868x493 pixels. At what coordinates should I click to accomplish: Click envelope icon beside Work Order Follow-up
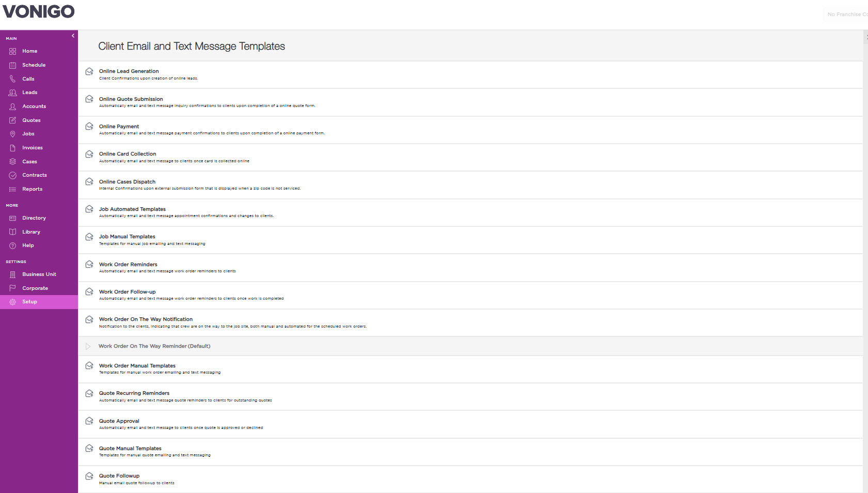(x=89, y=291)
